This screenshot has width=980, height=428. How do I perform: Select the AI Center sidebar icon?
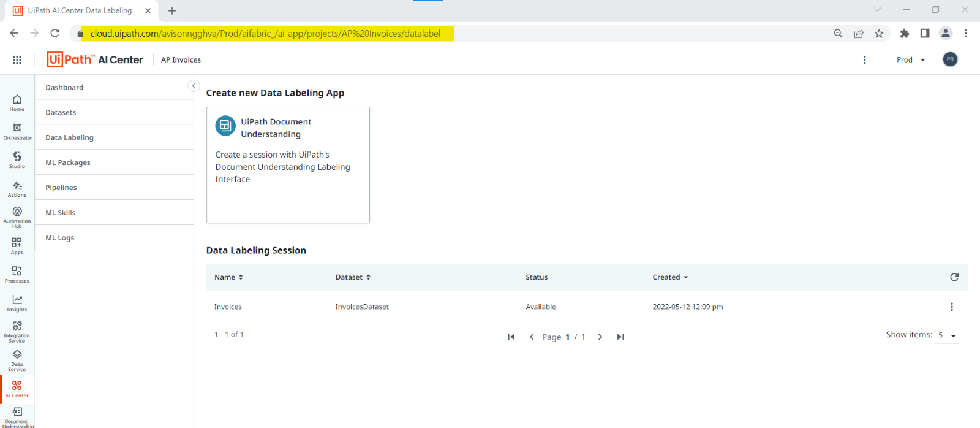coord(17,389)
